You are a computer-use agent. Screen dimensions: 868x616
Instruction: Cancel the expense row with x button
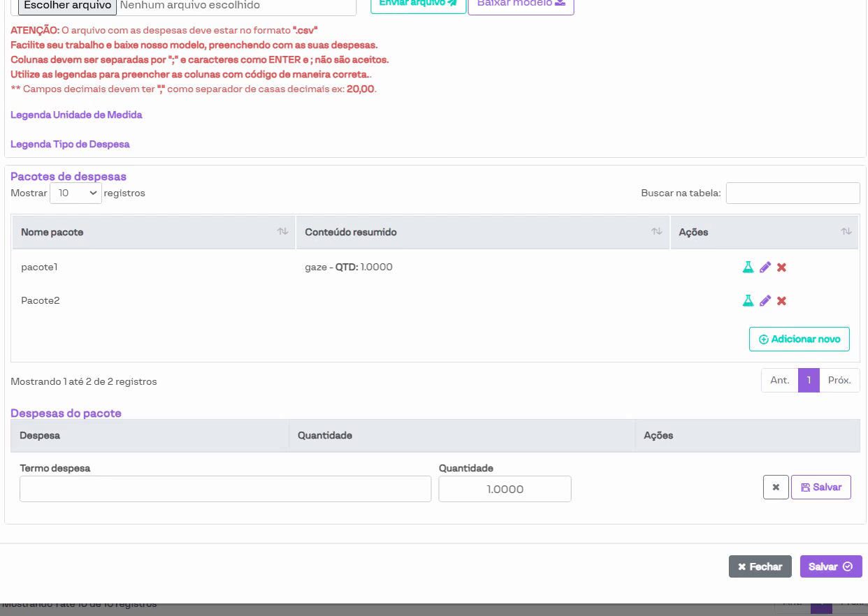point(776,487)
